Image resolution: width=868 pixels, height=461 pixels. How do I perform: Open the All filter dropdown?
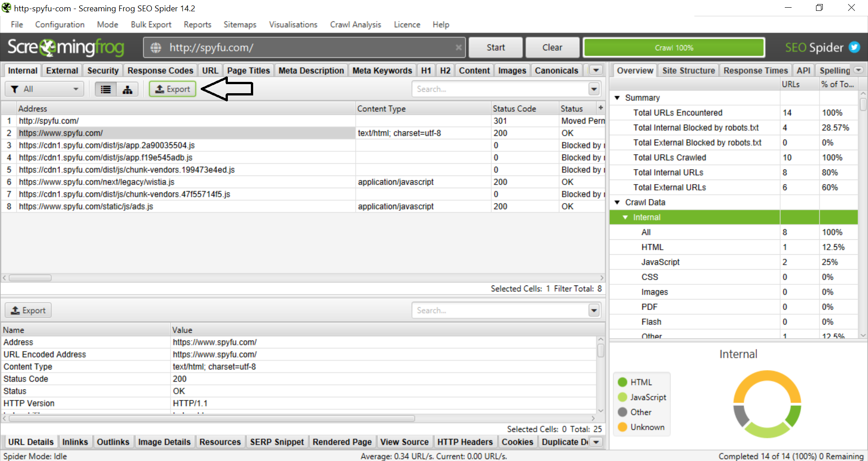coord(44,89)
